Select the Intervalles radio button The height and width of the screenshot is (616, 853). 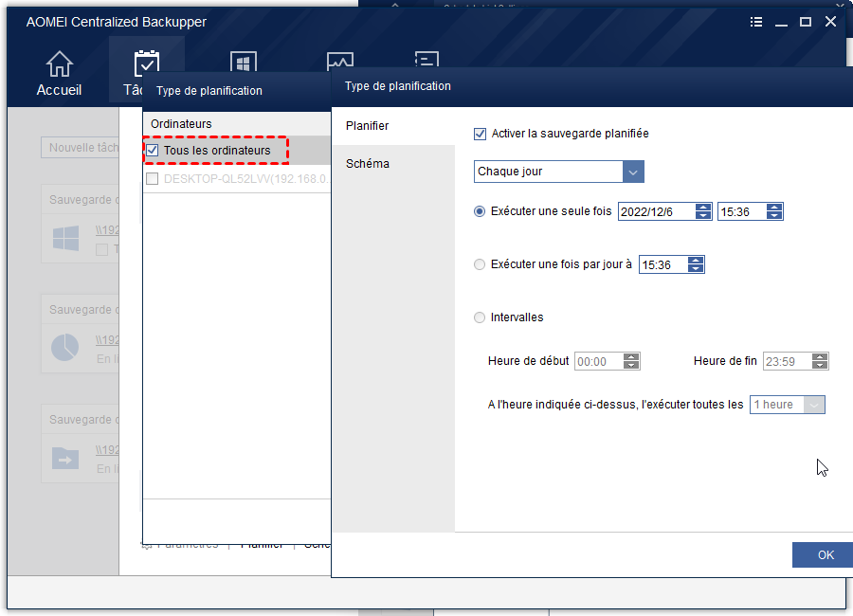coord(480,317)
